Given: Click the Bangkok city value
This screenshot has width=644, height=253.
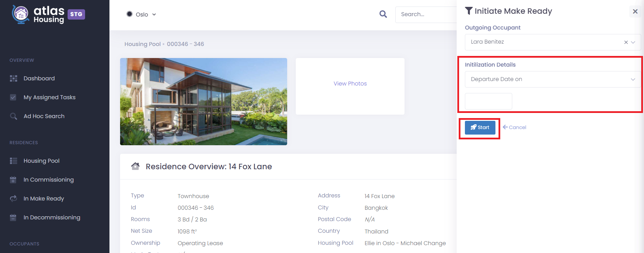Looking at the screenshot, I should pos(376,208).
